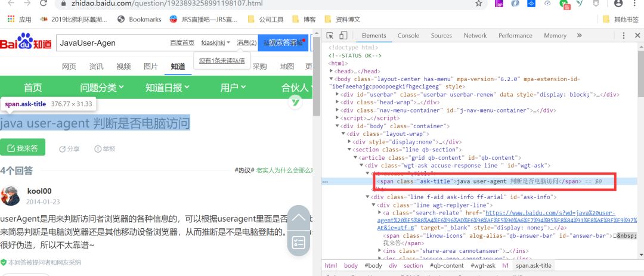Expand the div class head-wrap node
The width and height of the screenshot is (644, 276).
[x=337, y=103]
